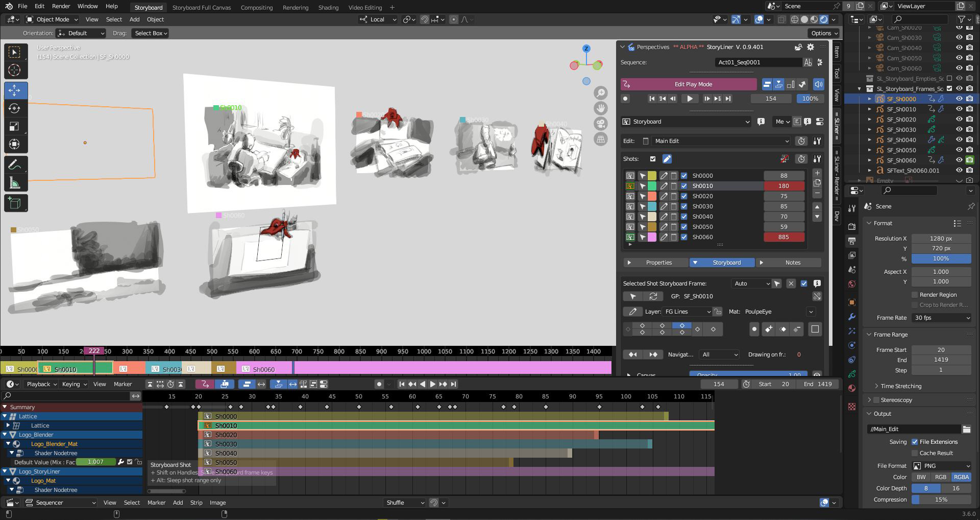The image size is (980, 520).
Task: Click the Add Cube tool
Action: pos(15,203)
